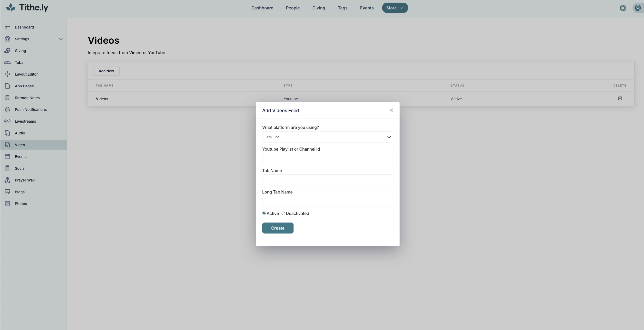Image resolution: width=644 pixels, height=330 pixels.
Task: Click the Add New button
Action: 106,71
